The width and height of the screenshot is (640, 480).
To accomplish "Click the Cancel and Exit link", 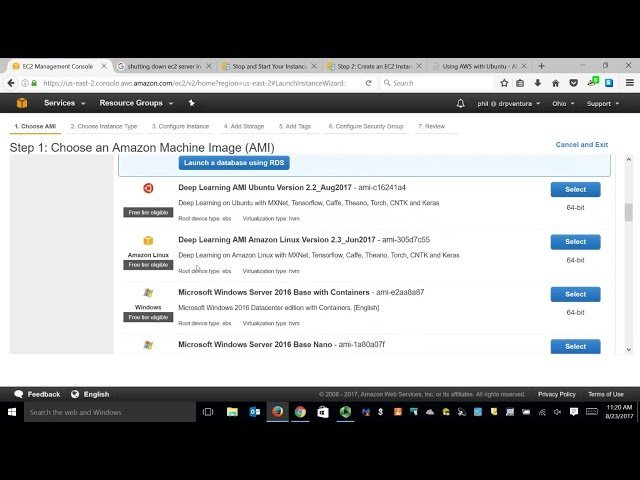I will tap(582, 144).
